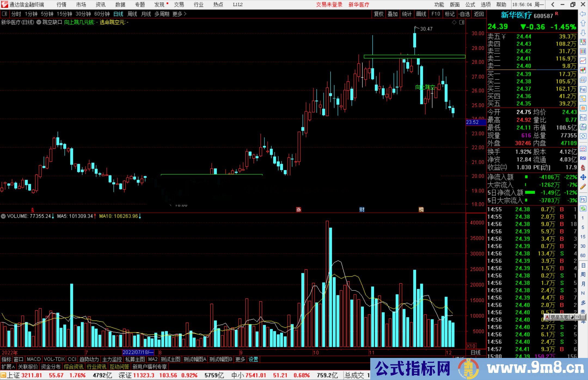Toggle the round button beside VOLUME label
The width and height of the screenshot is (588, 380).
tap(3, 216)
